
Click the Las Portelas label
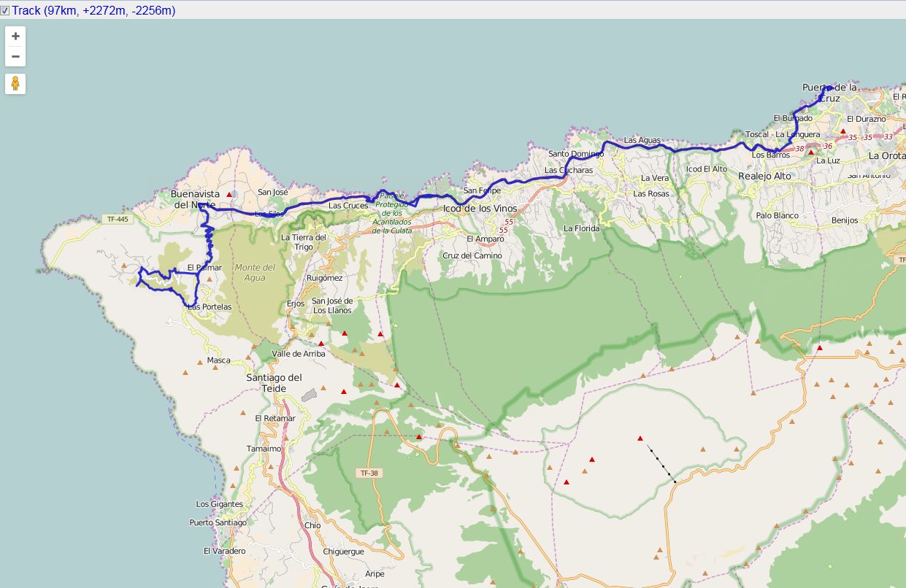pos(210,307)
